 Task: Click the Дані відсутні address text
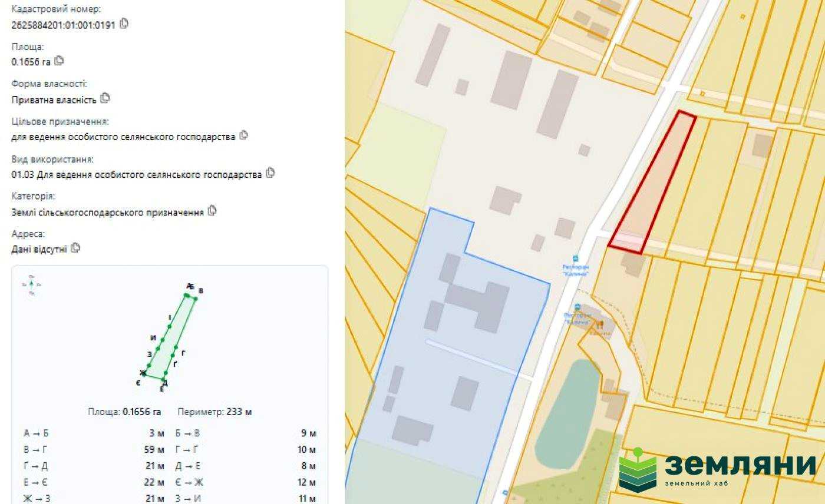(x=39, y=249)
